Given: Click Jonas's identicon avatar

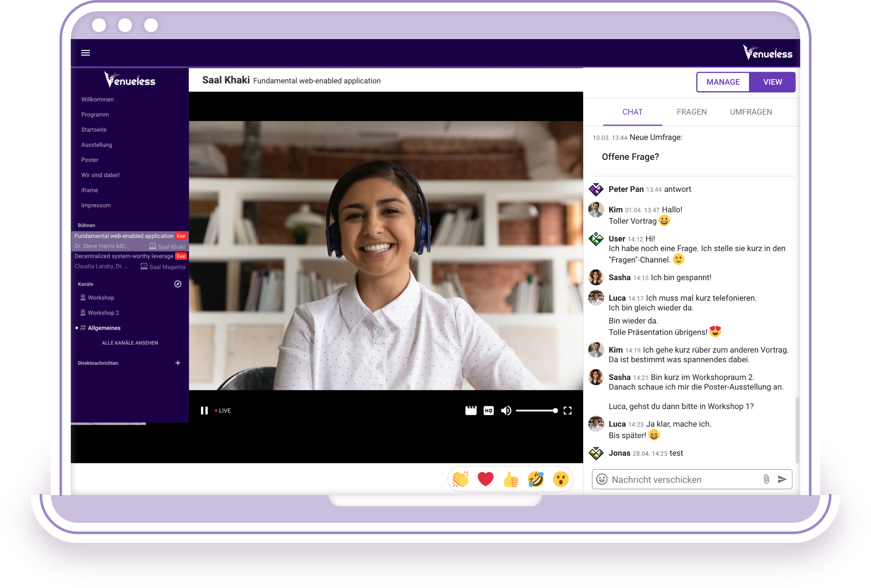Looking at the screenshot, I should click(596, 453).
